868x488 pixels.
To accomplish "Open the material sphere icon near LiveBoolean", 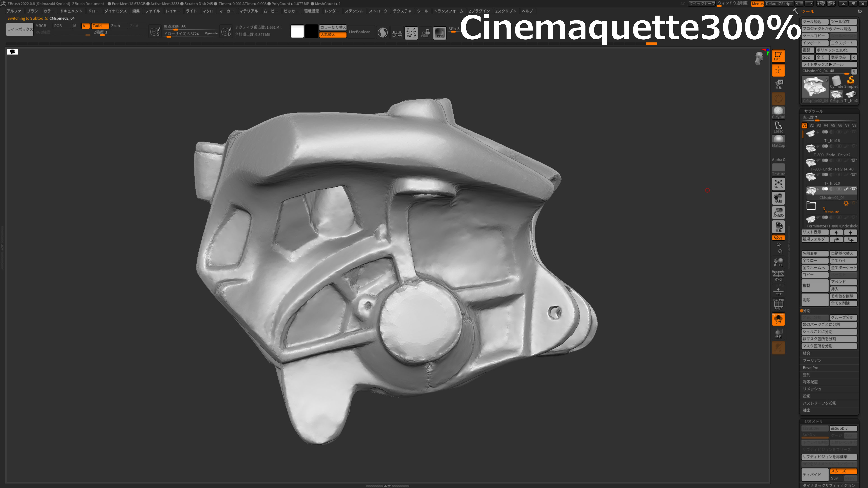I will [x=382, y=33].
